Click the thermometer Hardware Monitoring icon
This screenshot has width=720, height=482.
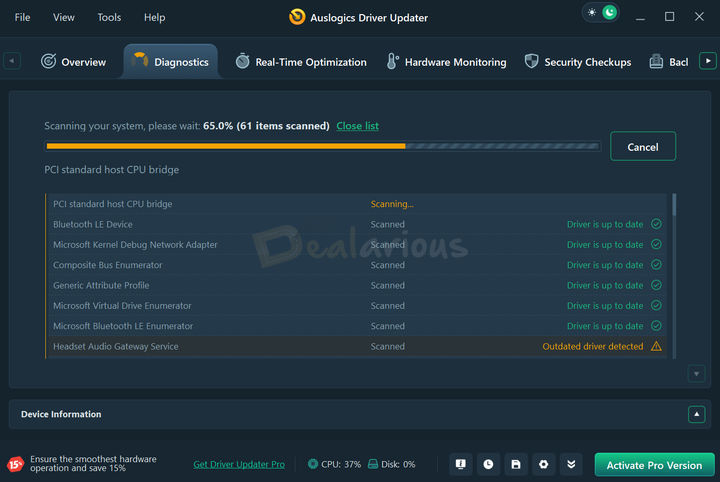[392, 61]
